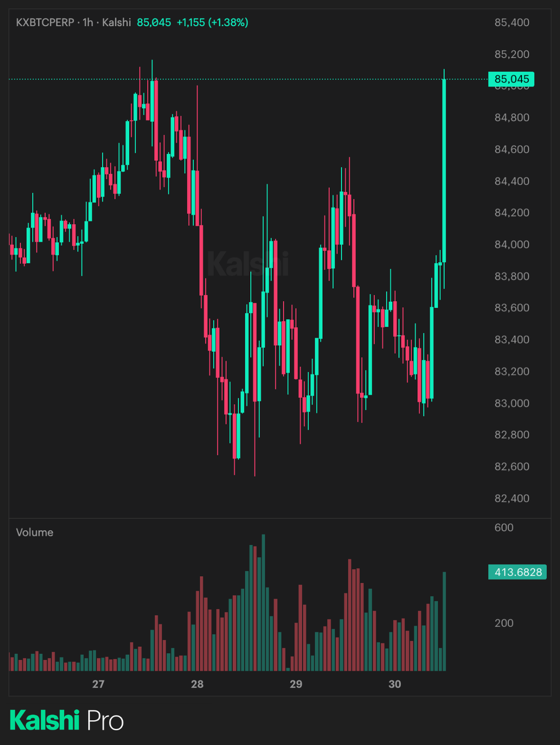Click the 82,800 price axis label
The height and width of the screenshot is (745, 560).
(512, 435)
